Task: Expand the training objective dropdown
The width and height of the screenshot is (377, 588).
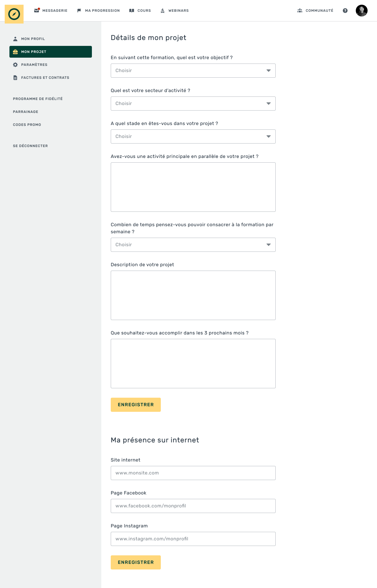Action: click(193, 71)
